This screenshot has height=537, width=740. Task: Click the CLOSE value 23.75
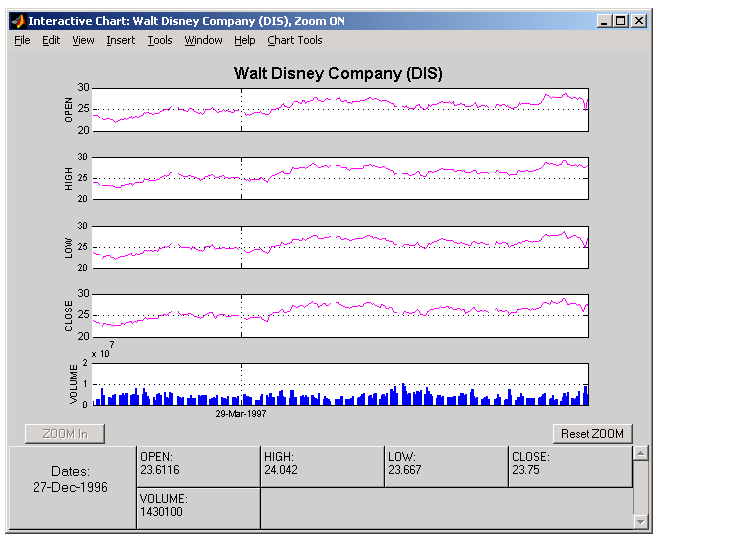point(526,470)
